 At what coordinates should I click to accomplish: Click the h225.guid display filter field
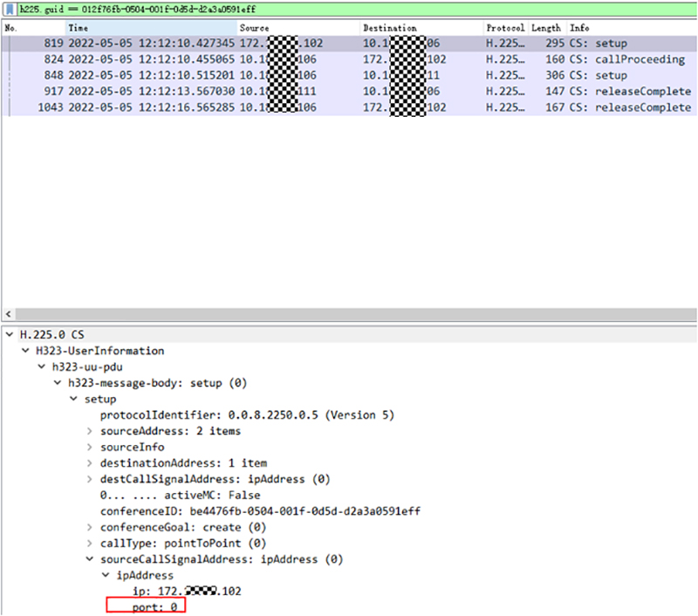[349, 8]
